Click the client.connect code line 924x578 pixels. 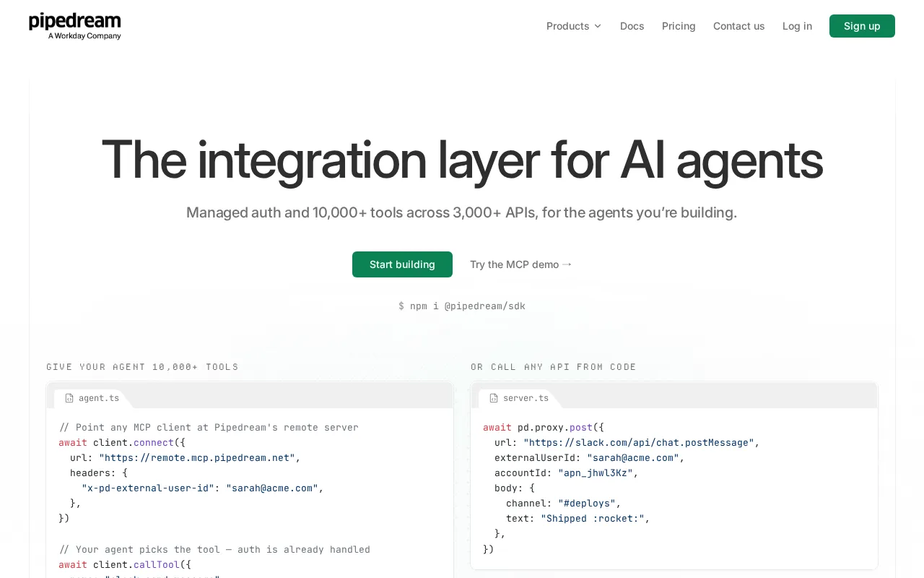pyautogui.click(x=122, y=443)
